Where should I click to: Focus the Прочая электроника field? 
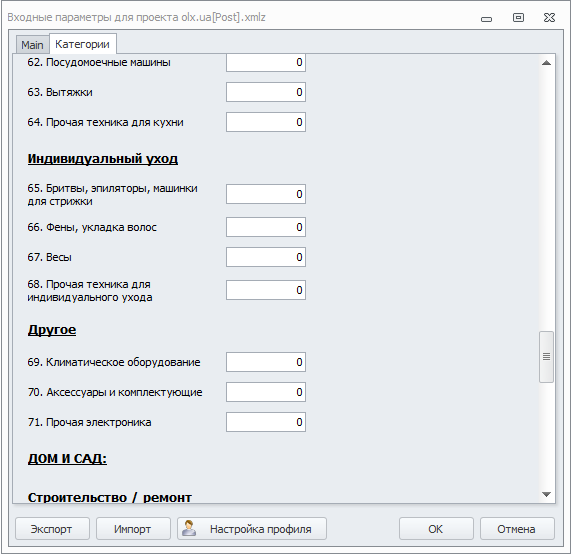266,422
